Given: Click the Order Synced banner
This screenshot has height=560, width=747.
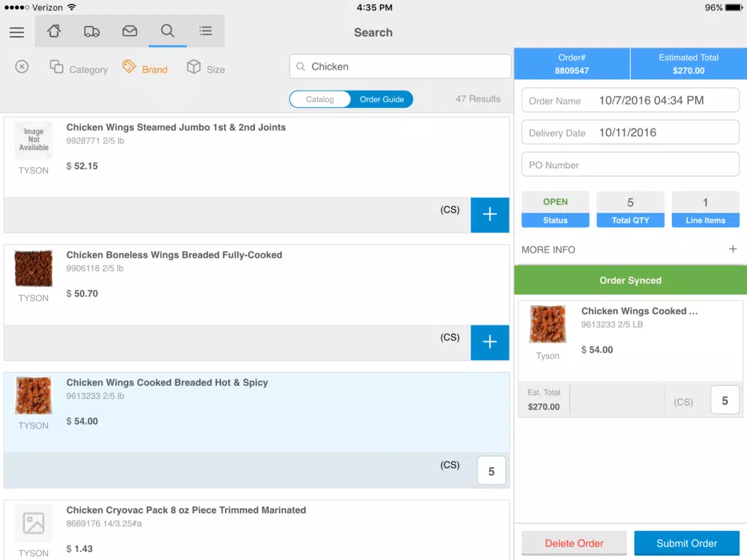Looking at the screenshot, I should (x=630, y=280).
